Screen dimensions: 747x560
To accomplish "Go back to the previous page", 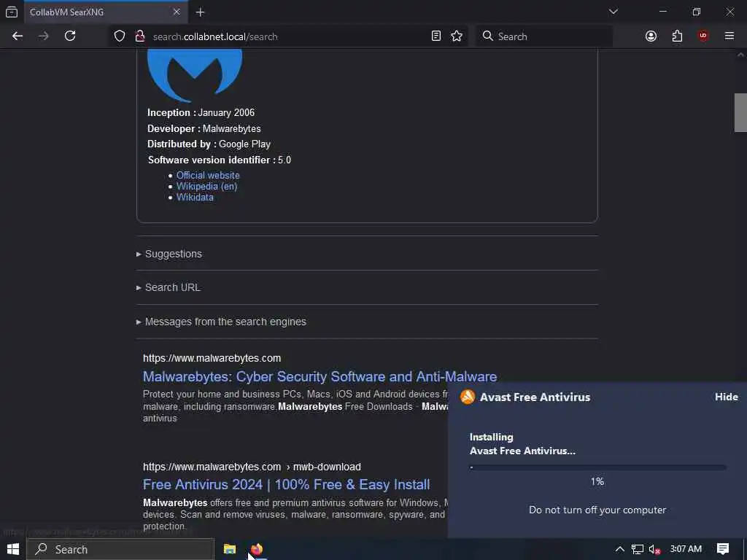I will click(x=18, y=36).
